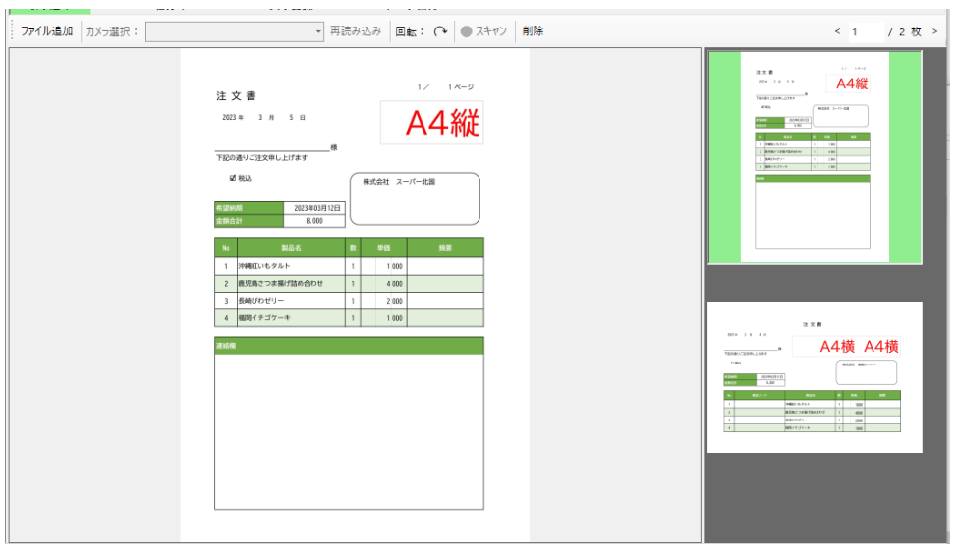Select the first A4 portrait thumbnail
Image resolution: width=958 pixels, height=560 pixels.
click(815, 157)
